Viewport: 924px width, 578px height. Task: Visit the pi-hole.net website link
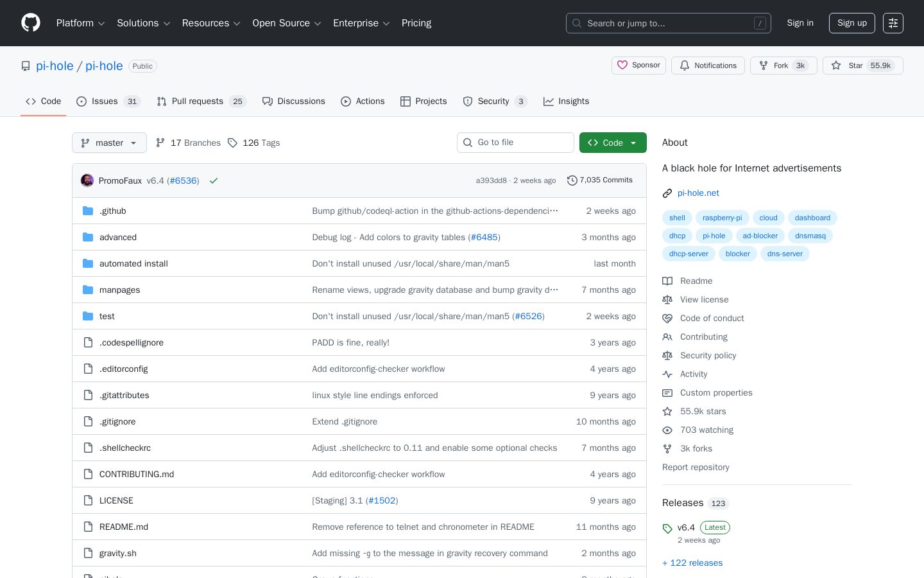(698, 193)
